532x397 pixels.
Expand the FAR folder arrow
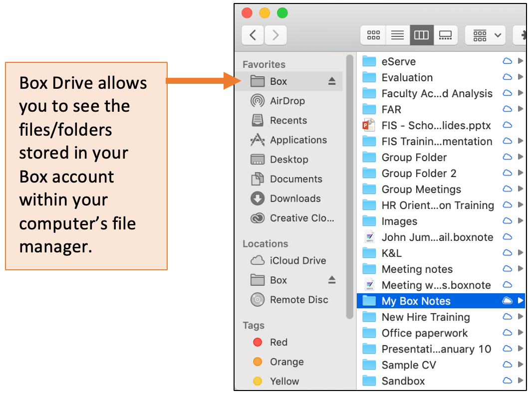tap(520, 109)
